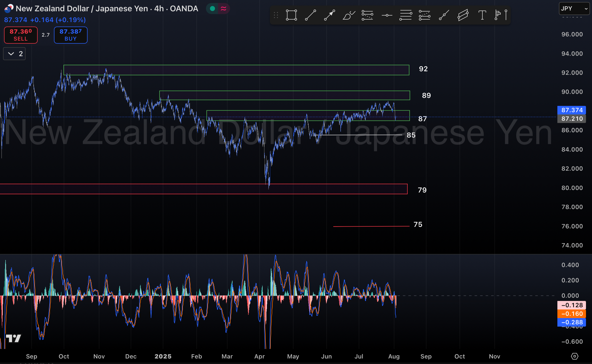Select the '89' text annotation
Screen dimensions: 592x364
426,96
